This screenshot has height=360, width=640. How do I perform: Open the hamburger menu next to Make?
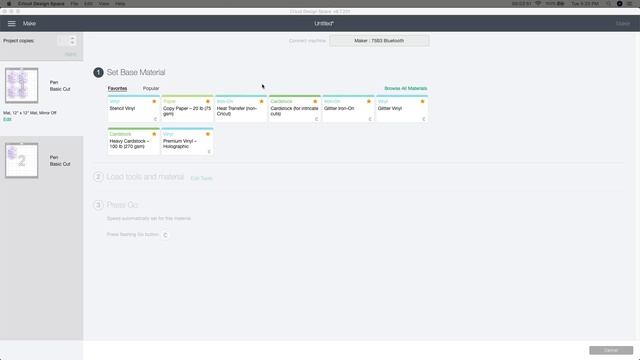pyautogui.click(x=11, y=24)
